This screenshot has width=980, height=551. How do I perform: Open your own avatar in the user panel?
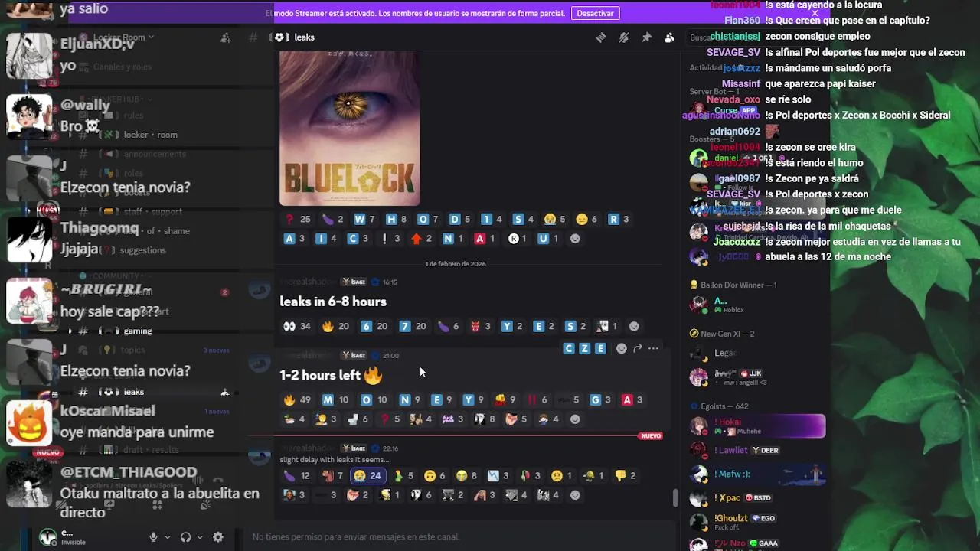[x=48, y=536]
